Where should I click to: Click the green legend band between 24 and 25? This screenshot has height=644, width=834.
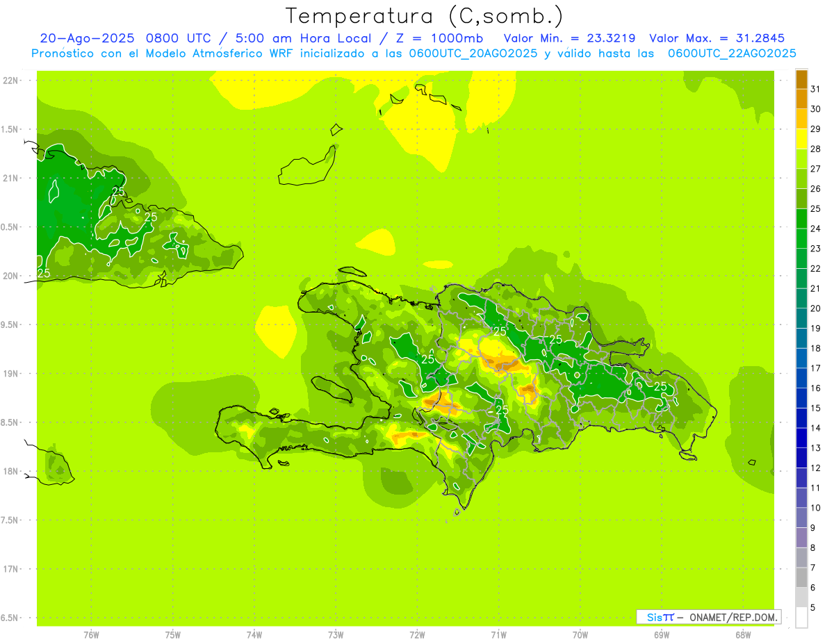tap(801, 218)
